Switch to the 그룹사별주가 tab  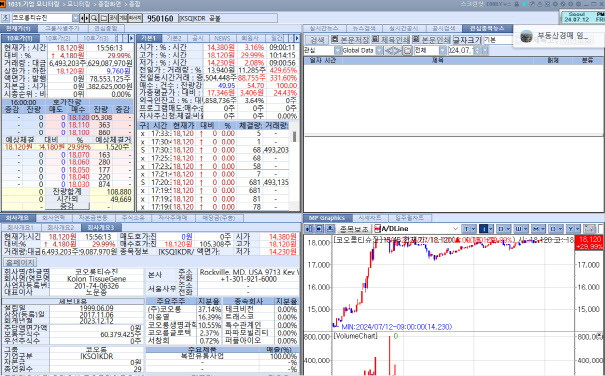62,29
